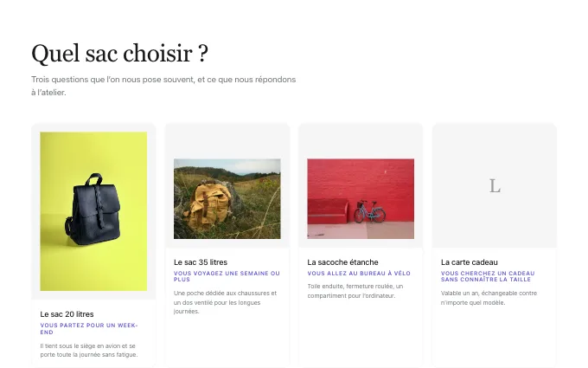The height and width of the screenshot is (368, 588).
Task: Select the "Le sac 20 litres" title
Action: [x=67, y=314]
